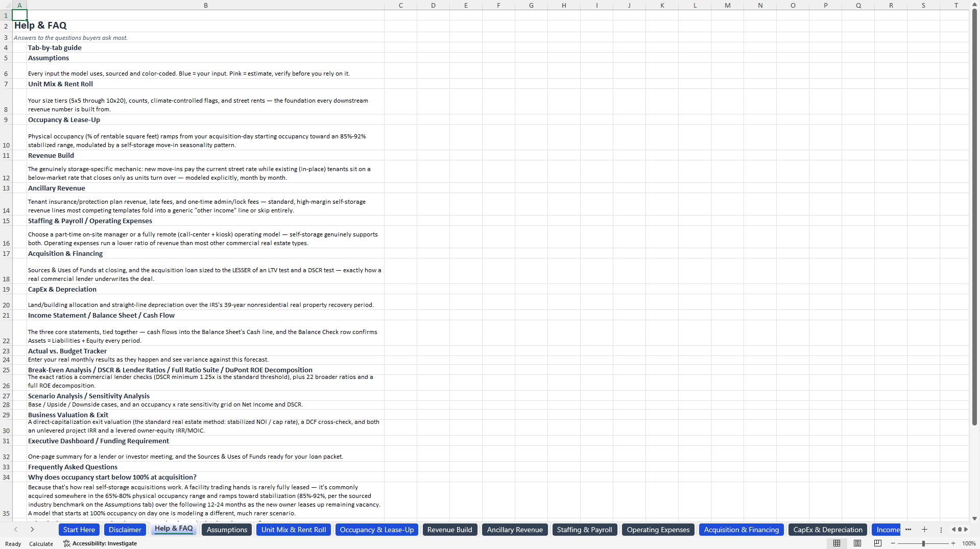The height and width of the screenshot is (549, 980).
Task: Click the 100% zoom level
Action: point(969,543)
